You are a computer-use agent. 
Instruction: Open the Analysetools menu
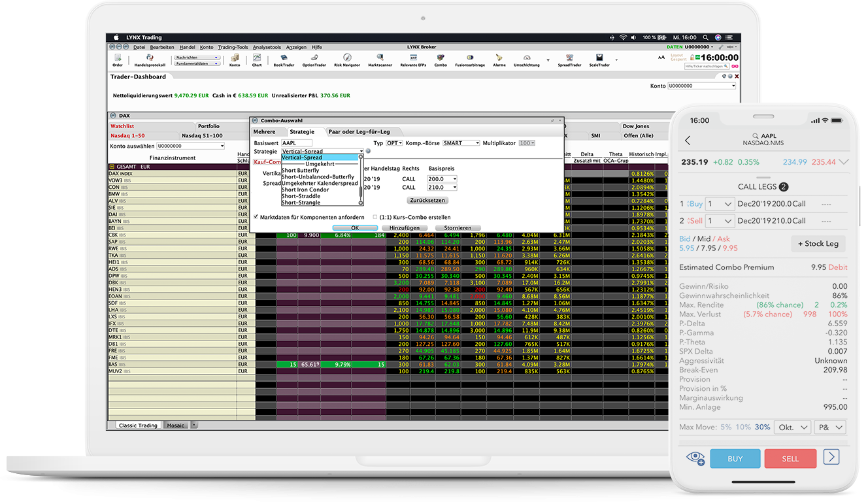[x=267, y=47]
